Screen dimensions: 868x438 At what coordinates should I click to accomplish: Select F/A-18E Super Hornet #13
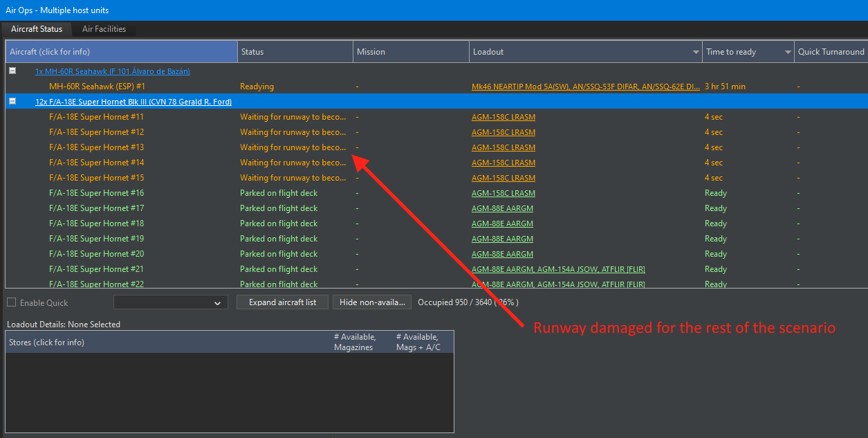(96, 147)
